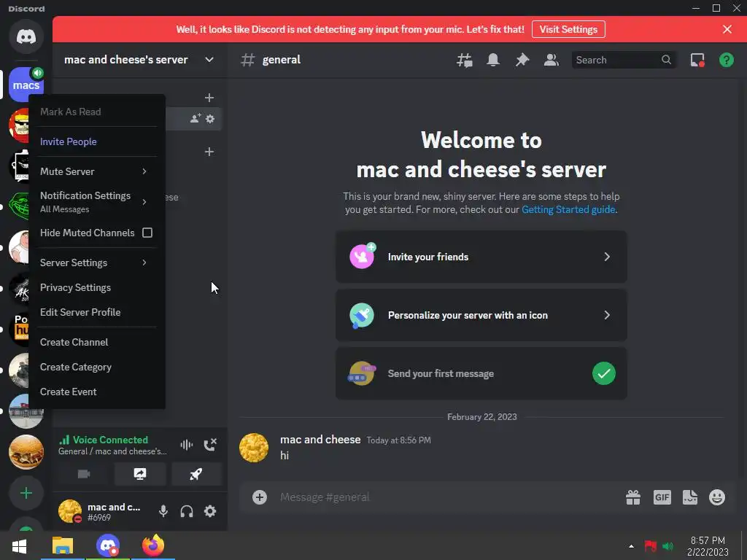Open File Explorer from taskbar

point(63,545)
